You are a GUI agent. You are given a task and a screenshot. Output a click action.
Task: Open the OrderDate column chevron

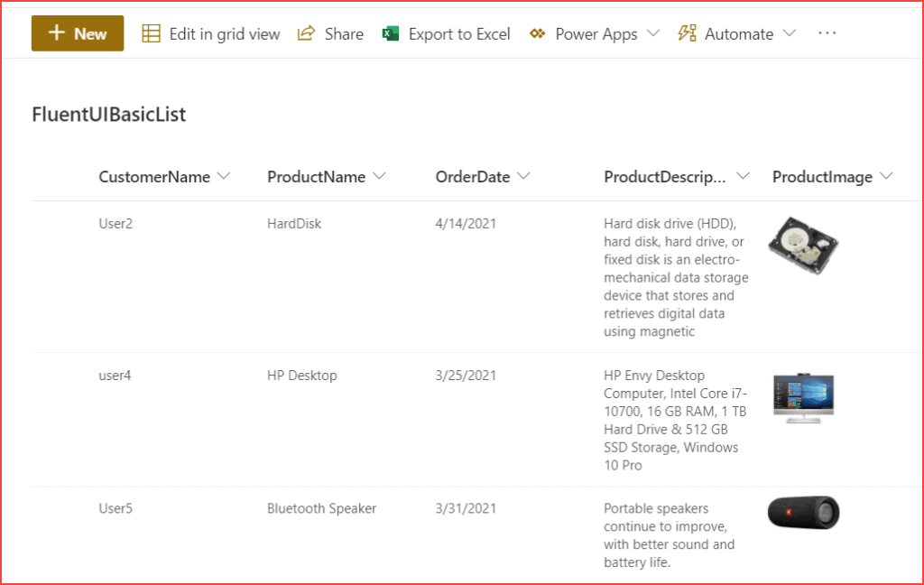click(524, 176)
